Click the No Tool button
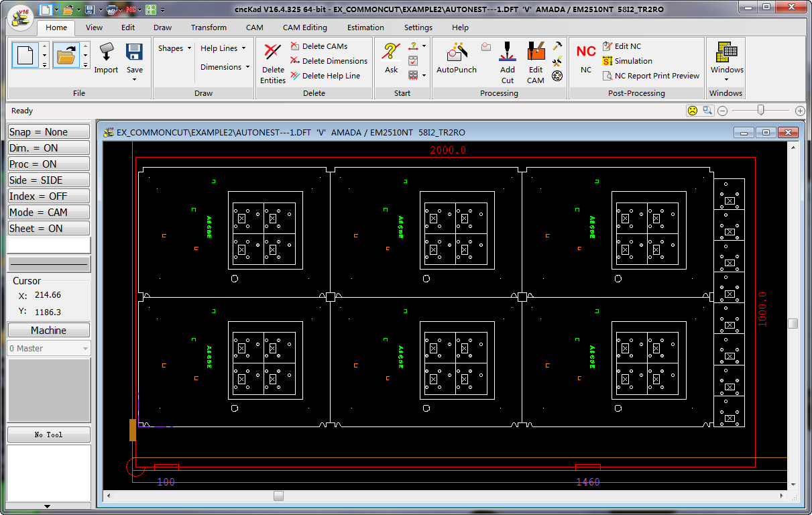 tap(48, 435)
